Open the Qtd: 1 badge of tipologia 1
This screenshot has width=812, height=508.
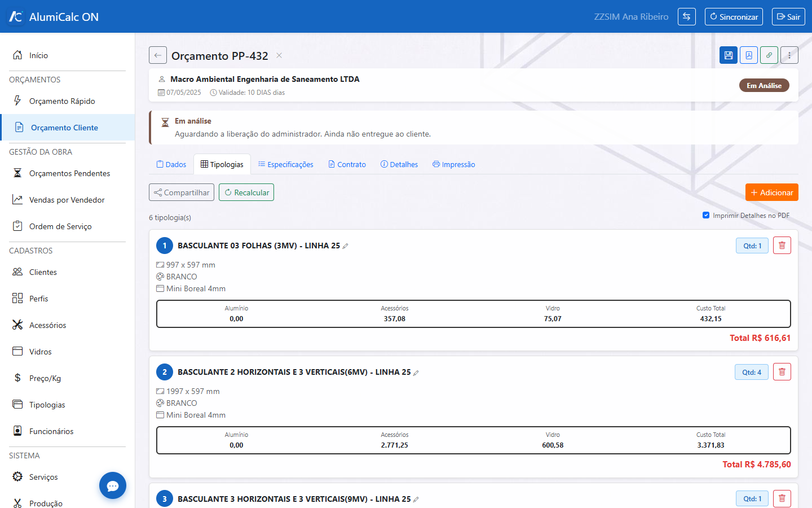coord(752,246)
